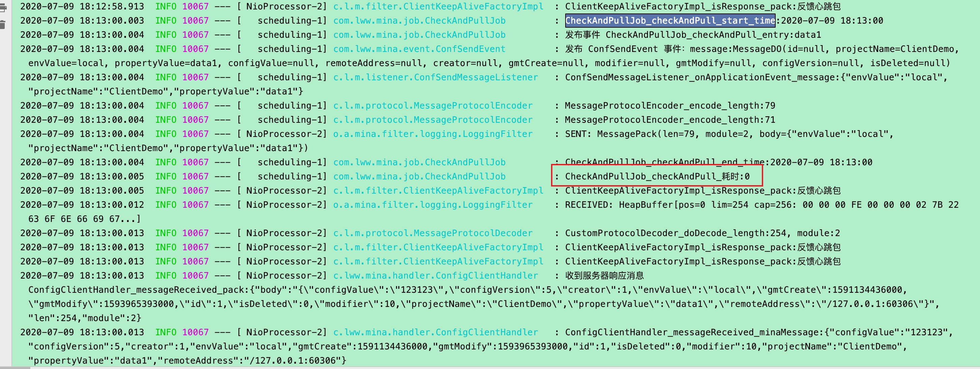This screenshot has height=369, width=980.
Task: Open the c.l.m.protocol.MessageProtocolDecoder class link
Action: [433, 233]
